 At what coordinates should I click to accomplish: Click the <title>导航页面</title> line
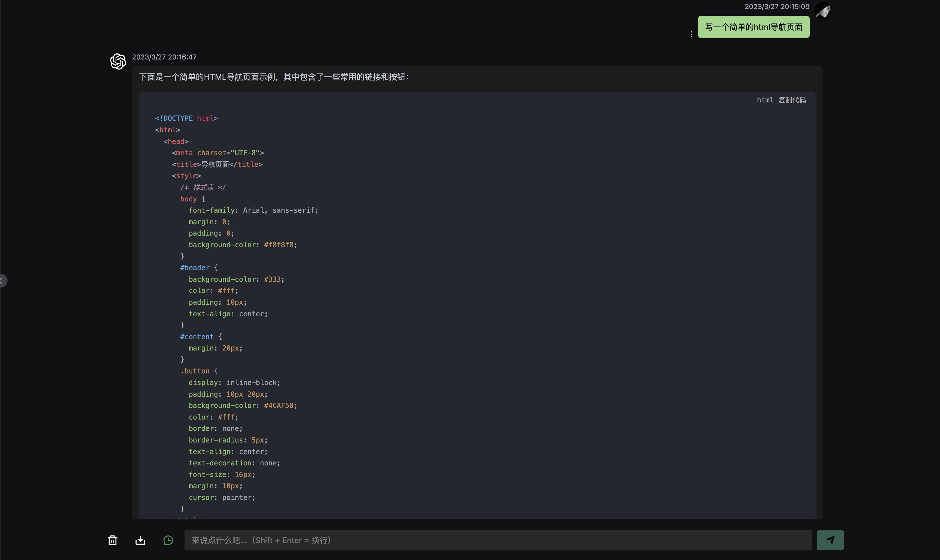217,164
